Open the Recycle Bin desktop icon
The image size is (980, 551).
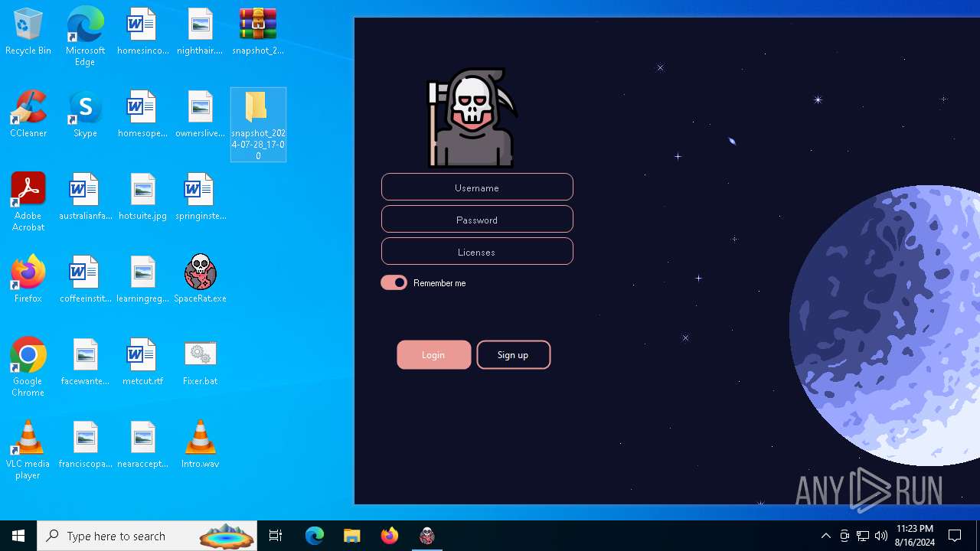point(28,32)
